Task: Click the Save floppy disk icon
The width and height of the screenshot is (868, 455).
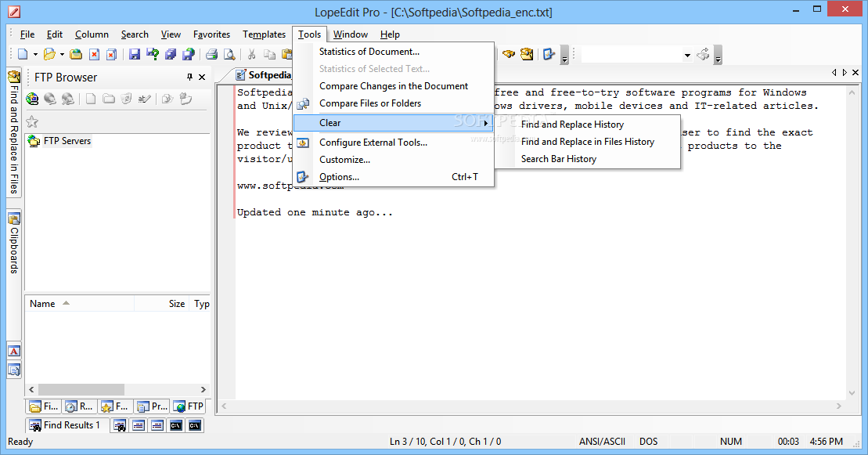Action: coord(135,54)
